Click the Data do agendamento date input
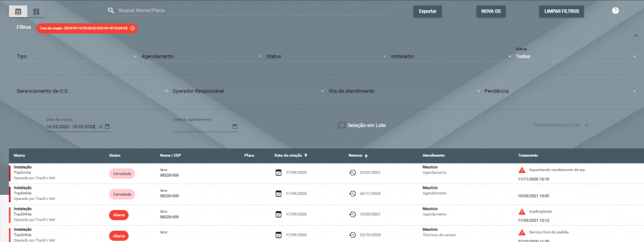The image size is (644, 242). [x=203, y=127]
